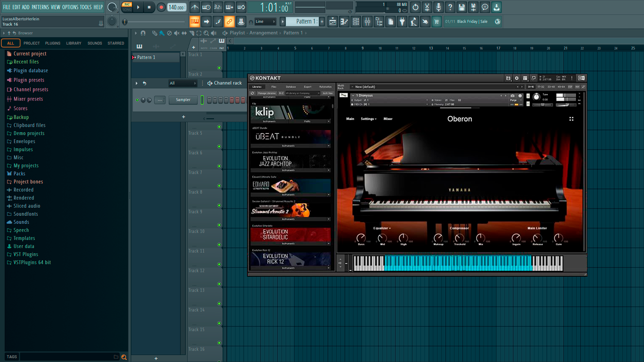Click the shopping cart content library icon
The height and width of the screenshot is (362, 644).
click(437, 22)
